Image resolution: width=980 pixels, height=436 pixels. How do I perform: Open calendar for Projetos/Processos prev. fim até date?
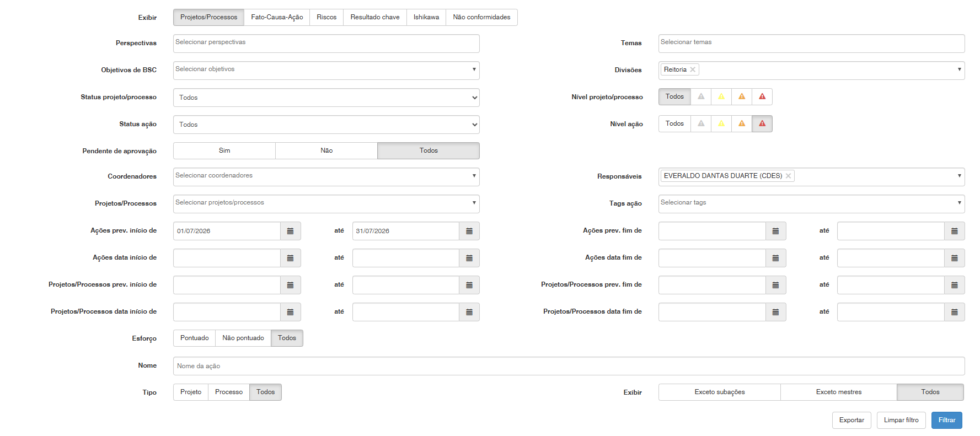pyautogui.click(x=955, y=285)
